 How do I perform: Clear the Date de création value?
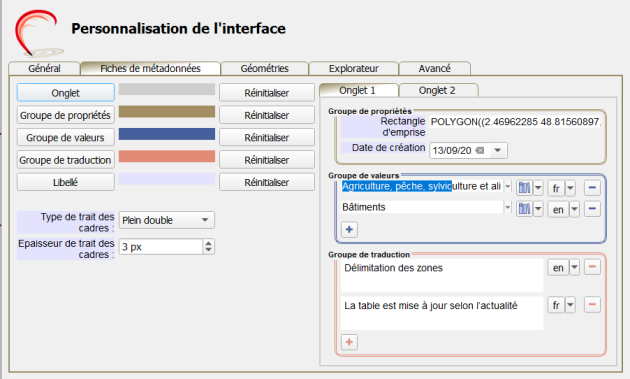480,150
